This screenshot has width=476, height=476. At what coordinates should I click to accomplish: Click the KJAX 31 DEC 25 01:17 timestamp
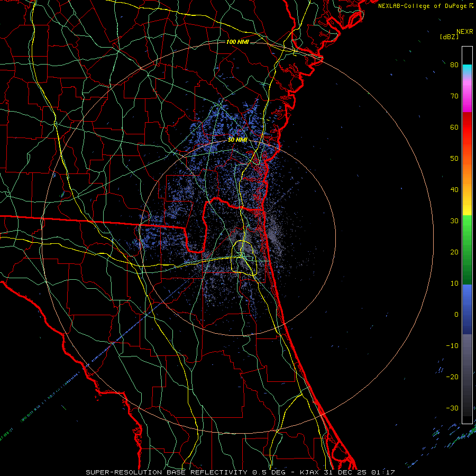(x=347, y=472)
